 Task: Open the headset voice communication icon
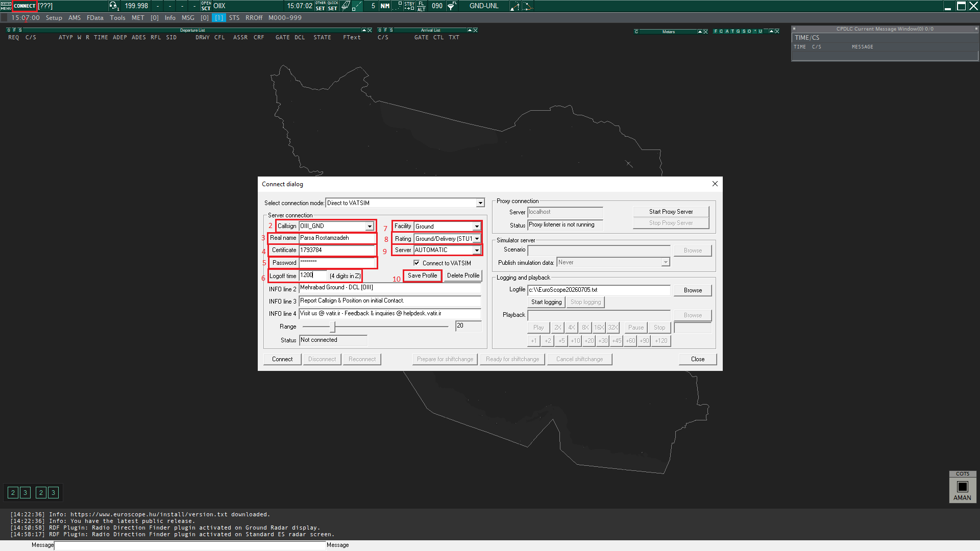pos(113,6)
